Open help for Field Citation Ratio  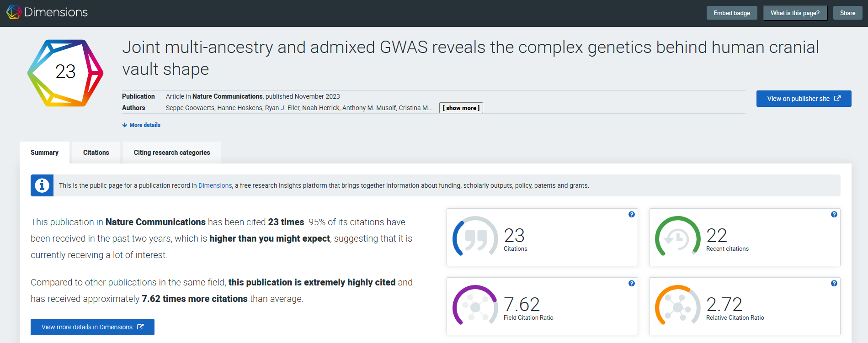tap(631, 283)
